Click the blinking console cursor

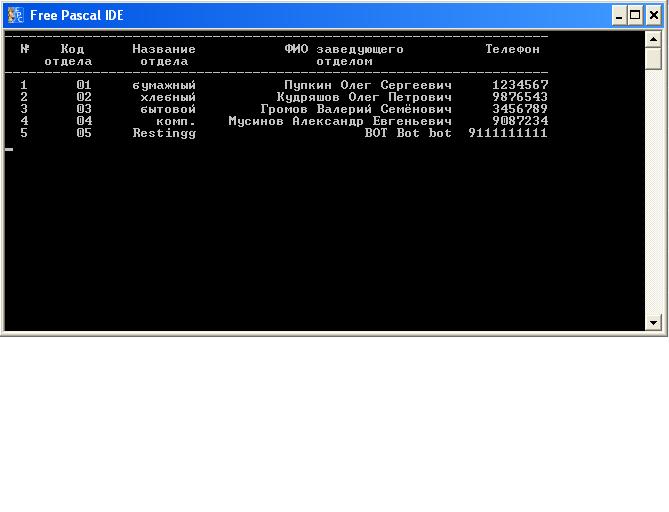coord(9,149)
